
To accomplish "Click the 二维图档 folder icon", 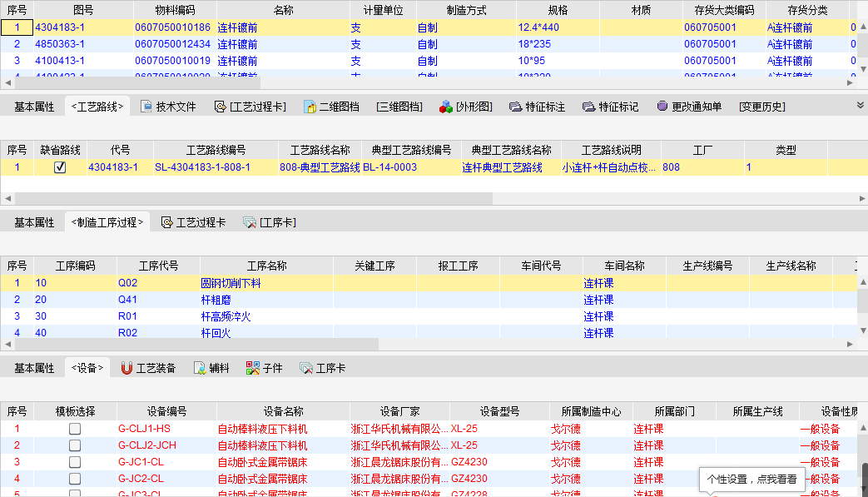I will 310,107.
